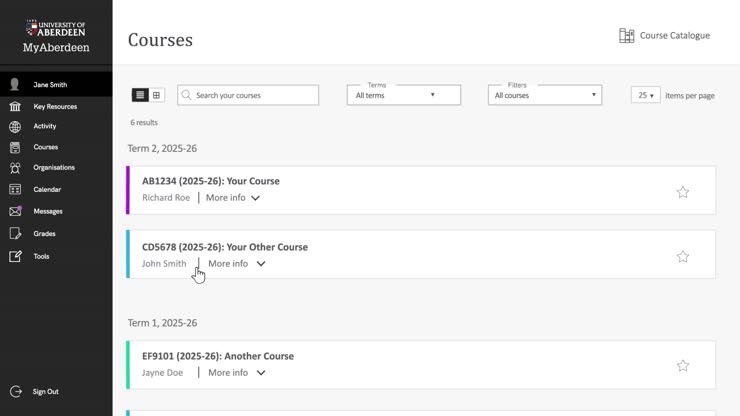
Task: Click the Activity globe icon
Action: point(15,127)
